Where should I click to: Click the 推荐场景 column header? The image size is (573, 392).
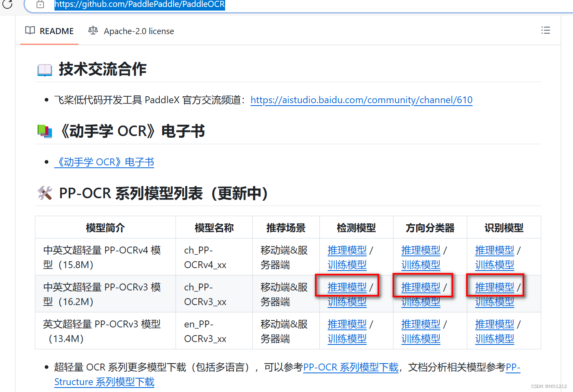click(x=286, y=228)
